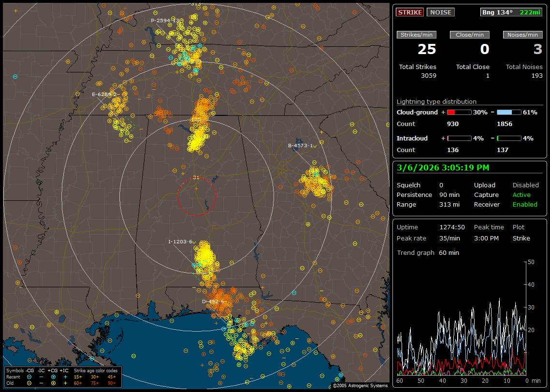
Task: Toggle the red STRIKE indicator
Action: click(x=410, y=12)
